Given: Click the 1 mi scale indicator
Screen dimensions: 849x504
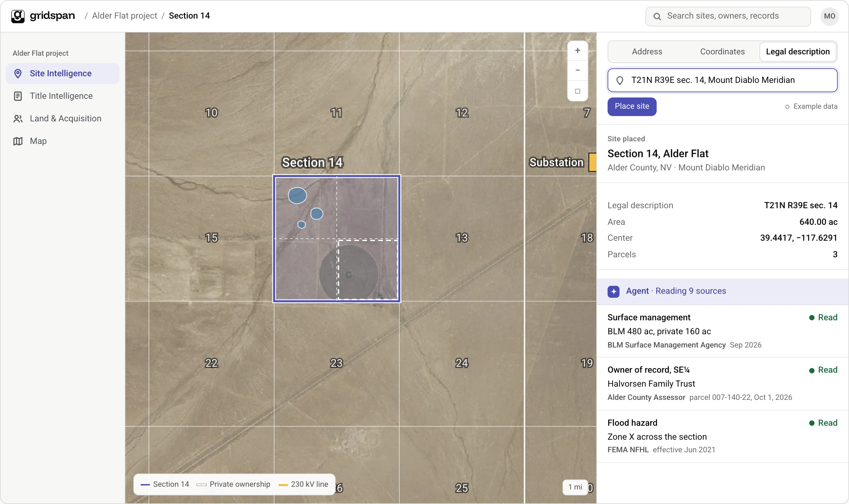Looking at the screenshot, I should pos(575,487).
